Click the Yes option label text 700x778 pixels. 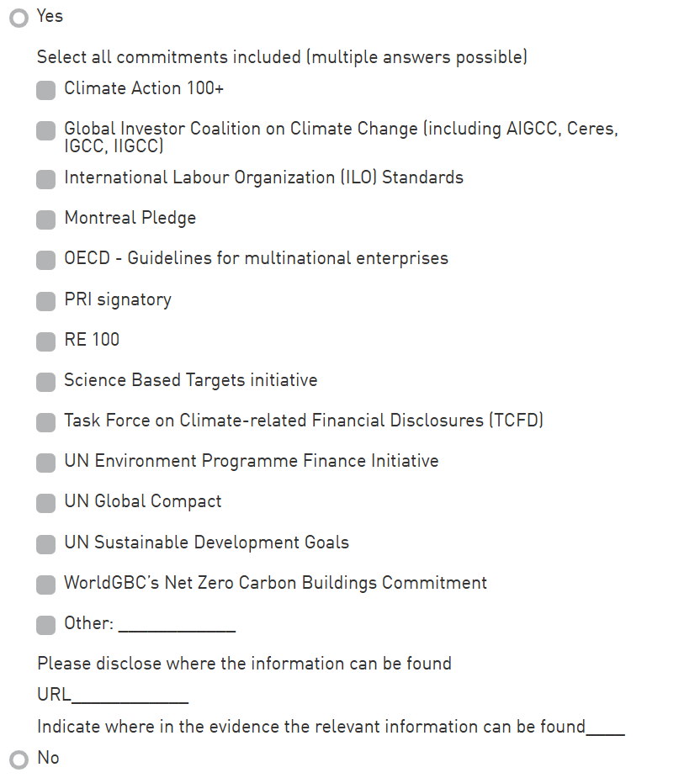[50, 16]
